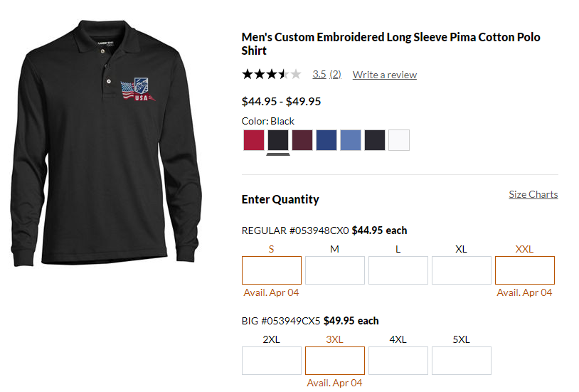579x392 pixels.
Task: Click the XXL quantity field
Action: [x=525, y=270]
